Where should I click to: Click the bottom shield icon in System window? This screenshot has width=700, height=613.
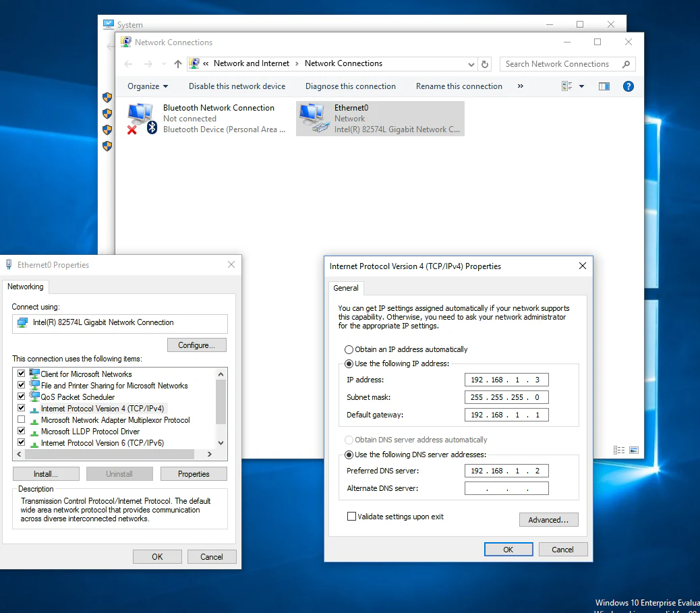click(x=107, y=146)
